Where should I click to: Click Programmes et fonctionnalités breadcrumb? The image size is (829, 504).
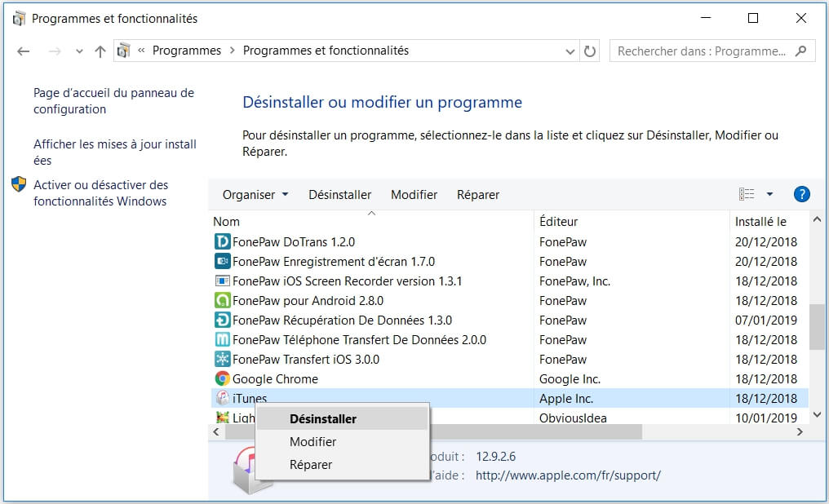326,51
